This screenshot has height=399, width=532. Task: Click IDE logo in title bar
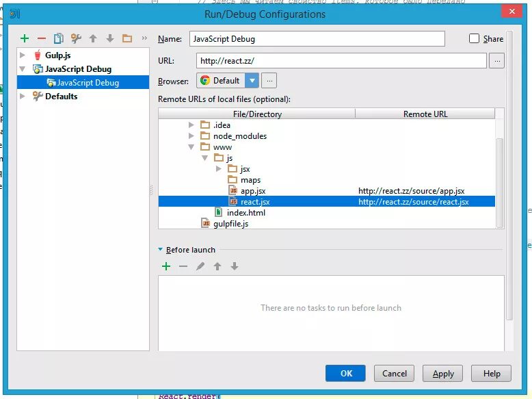tap(15, 14)
